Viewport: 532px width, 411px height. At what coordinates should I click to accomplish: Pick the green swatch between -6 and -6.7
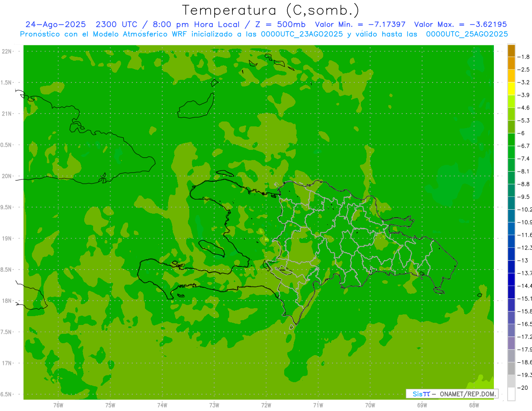[511, 140]
